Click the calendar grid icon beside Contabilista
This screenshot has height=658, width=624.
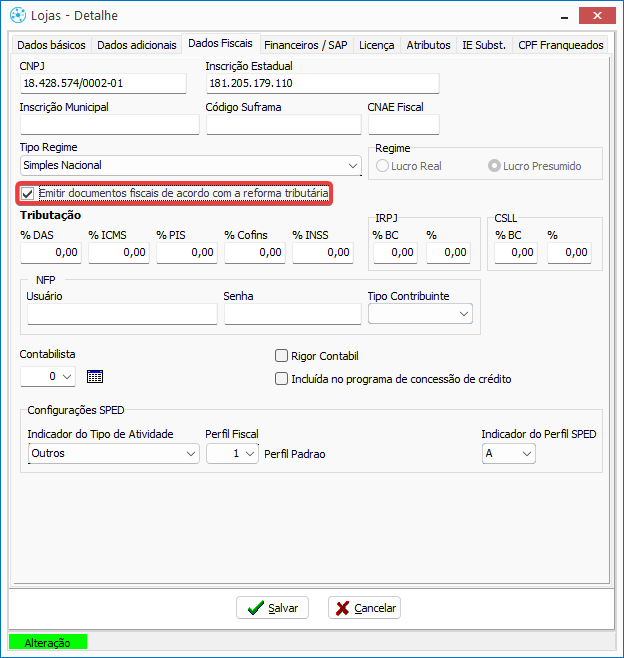95,377
